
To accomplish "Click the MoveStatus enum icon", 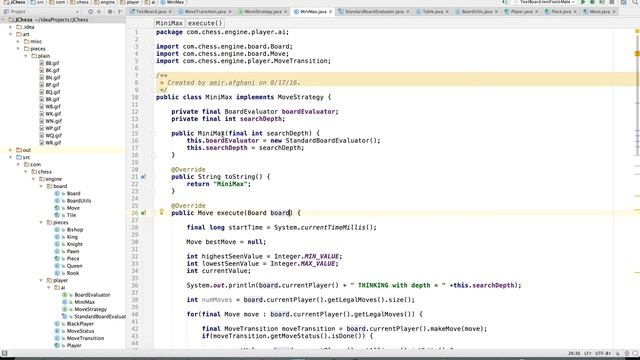I will point(57,331).
